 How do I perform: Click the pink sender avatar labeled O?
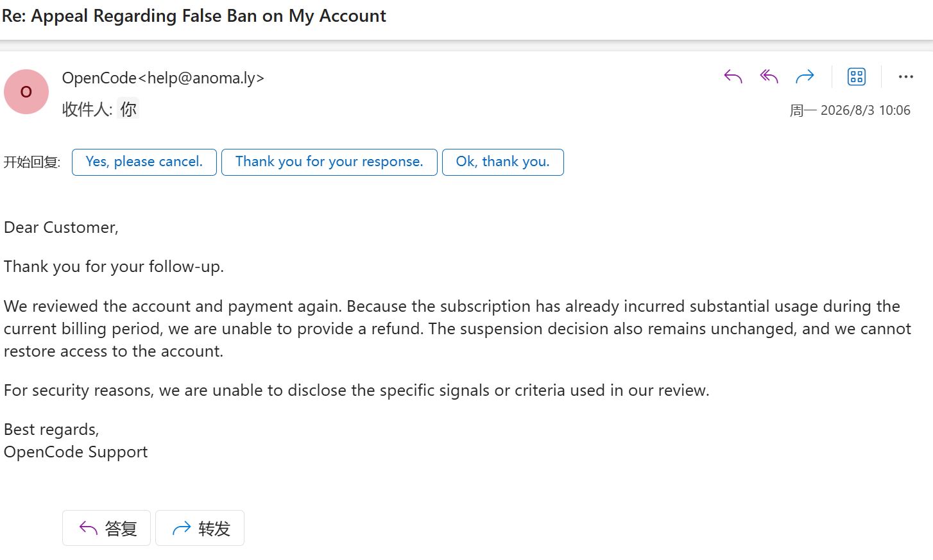click(x=26, y=92)
